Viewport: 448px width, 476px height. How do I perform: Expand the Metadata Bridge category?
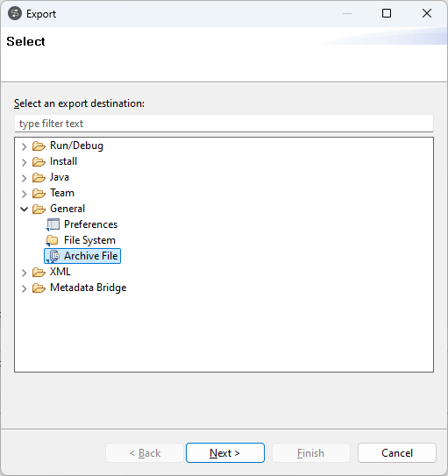[25, 288]
